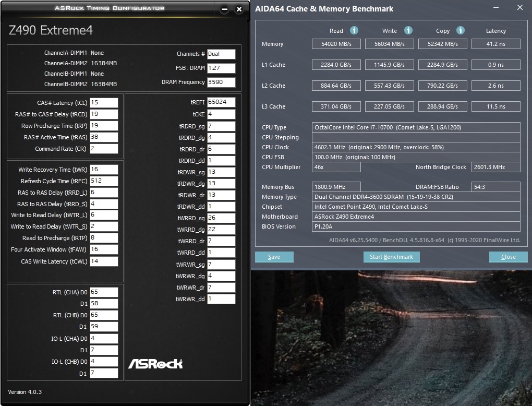Click the CAS# Latency (tCL) field
The height and width of the screenshot is (406, 532).
point(104,102)
